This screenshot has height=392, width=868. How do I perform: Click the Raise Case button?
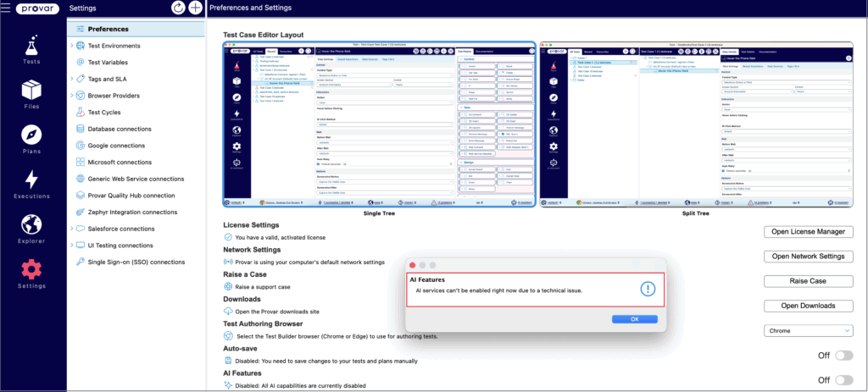(808, 281)
